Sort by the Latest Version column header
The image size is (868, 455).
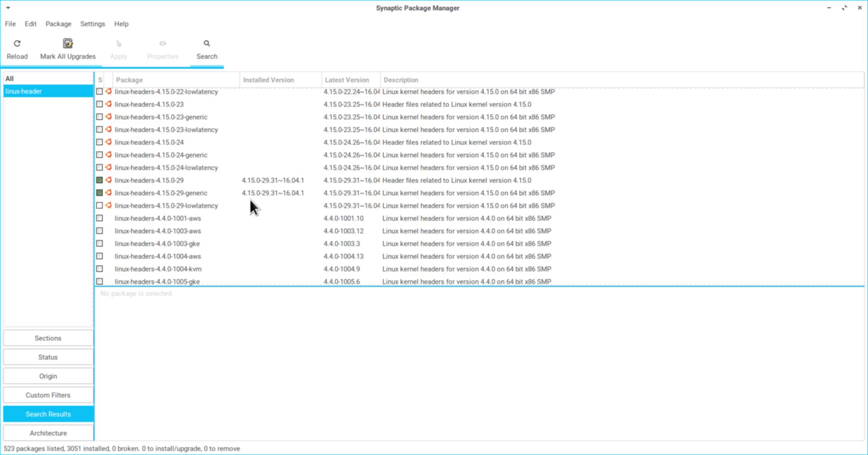click(351, 80)
